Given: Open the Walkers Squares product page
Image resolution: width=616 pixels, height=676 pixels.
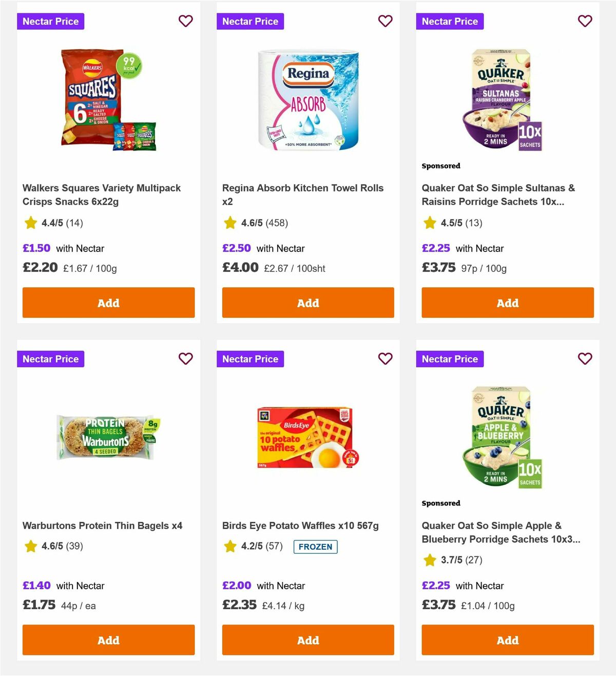Looking at the screenshot, I should (101, 195).
